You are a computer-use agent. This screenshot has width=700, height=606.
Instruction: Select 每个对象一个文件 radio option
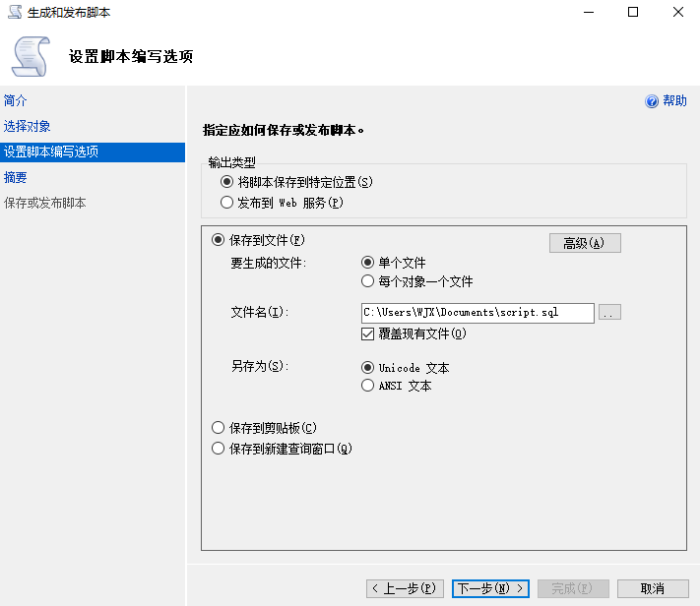[367, 281]
